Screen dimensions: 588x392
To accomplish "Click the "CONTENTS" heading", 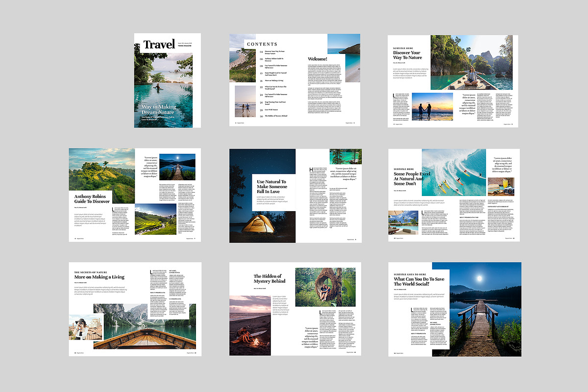I will tap(262, 44).
